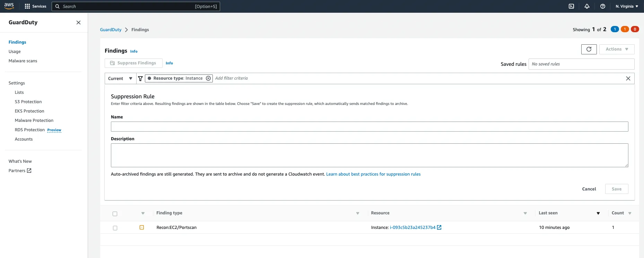
Task: Close the GuardDuty side navigation
Action: pyautogui.click(x=78, y=23)
